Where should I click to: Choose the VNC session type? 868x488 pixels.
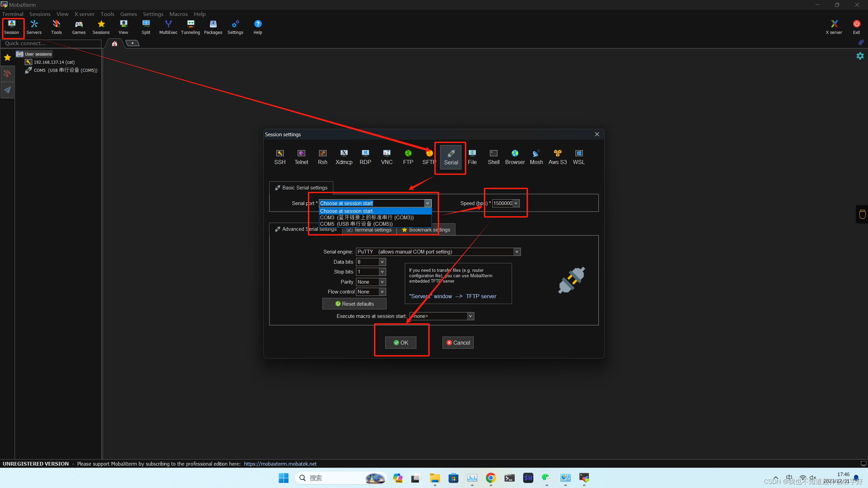point(387,157)
